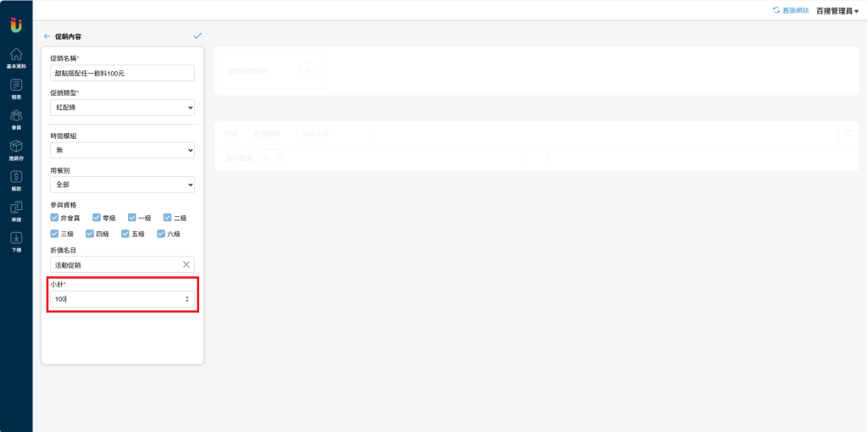Open the 報表 reports icon

click(16, 85)
